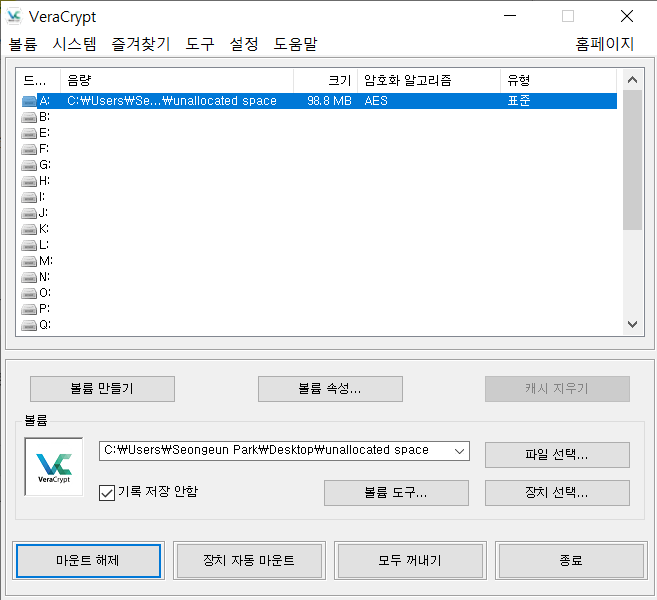Select the I: drive slot icon
657x600 pixels.
point(29,197)
